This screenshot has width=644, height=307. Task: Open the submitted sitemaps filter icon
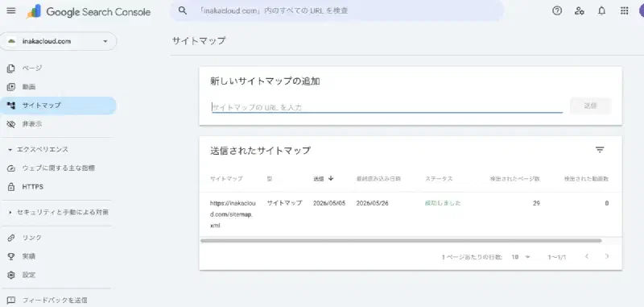pos(600,150)
